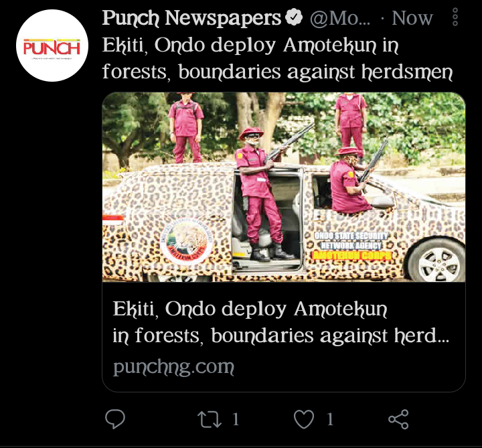Click the Ondo State Security Network Agency lettering
Image resolution: width=482 pixels, height=448 pixels.
point(351,241)
